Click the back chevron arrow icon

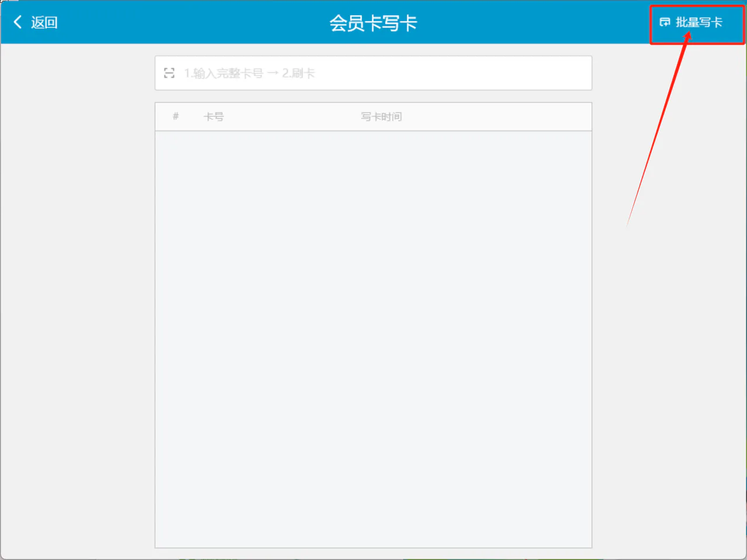click(x=18, y=22)
